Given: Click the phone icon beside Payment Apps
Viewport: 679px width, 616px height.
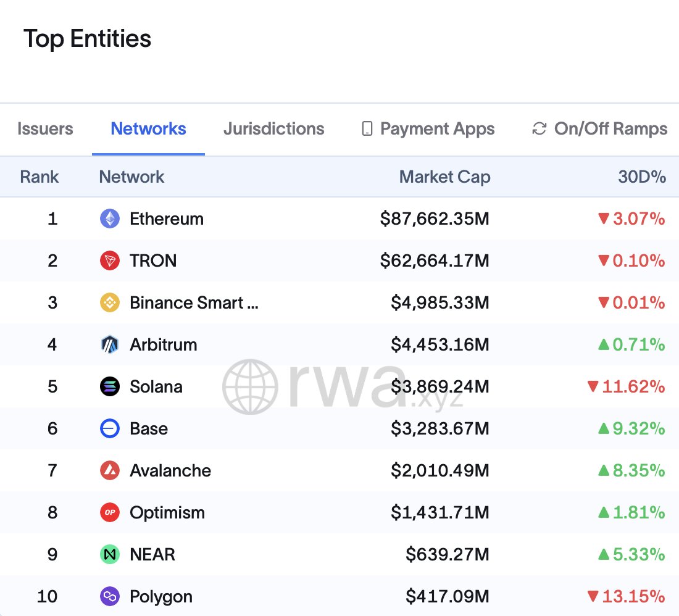Looking at the screenshot, I should click(x=367, y=128).
